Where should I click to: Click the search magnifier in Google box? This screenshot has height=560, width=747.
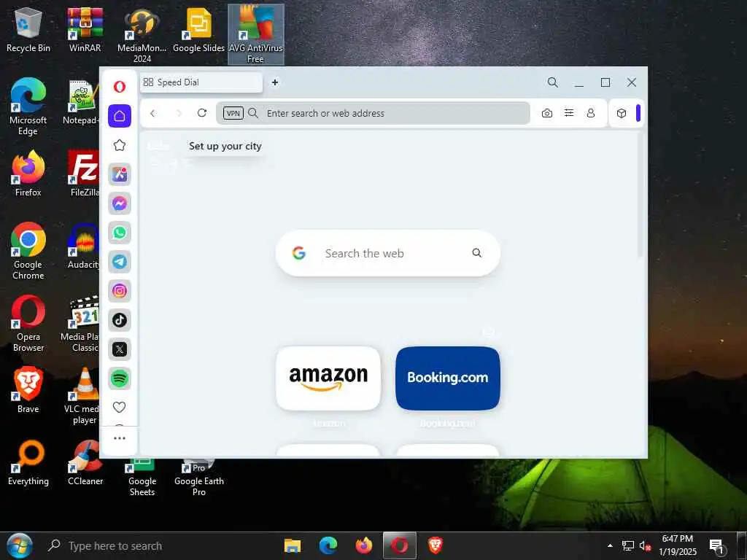pos(476,253)
